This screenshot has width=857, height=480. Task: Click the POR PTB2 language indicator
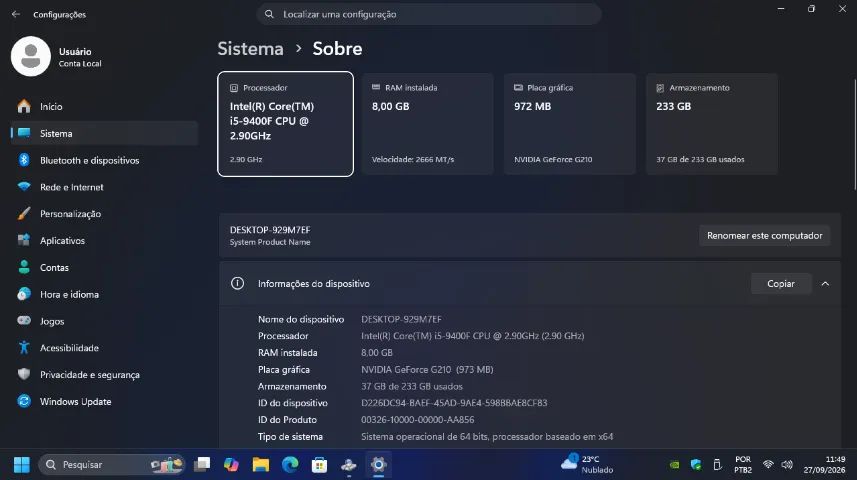point(743,465)
